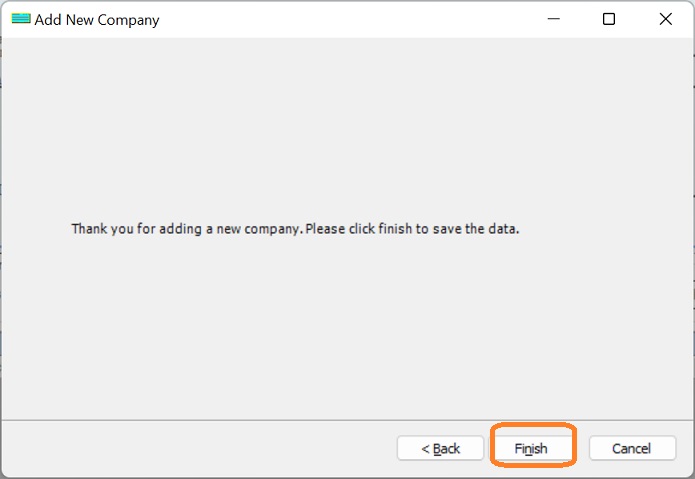The image size is (695, 479).
Task: Click the empty space left of Back button
Action: point(200,448)
